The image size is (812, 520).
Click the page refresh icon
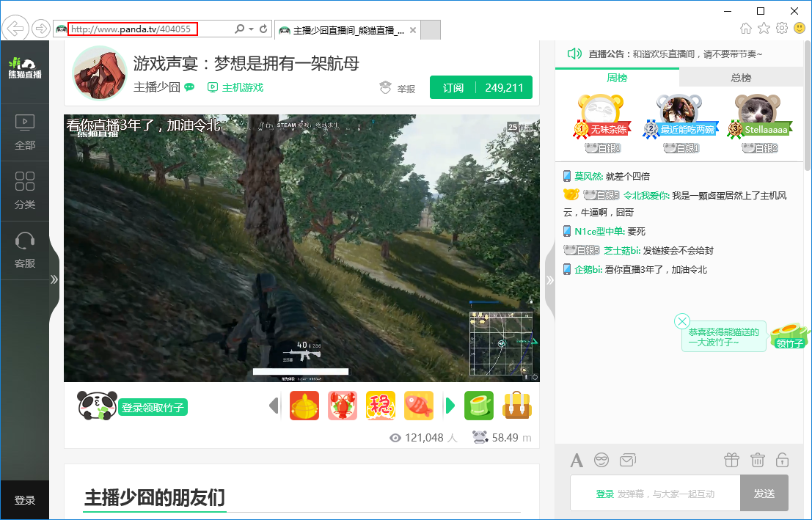263,29
